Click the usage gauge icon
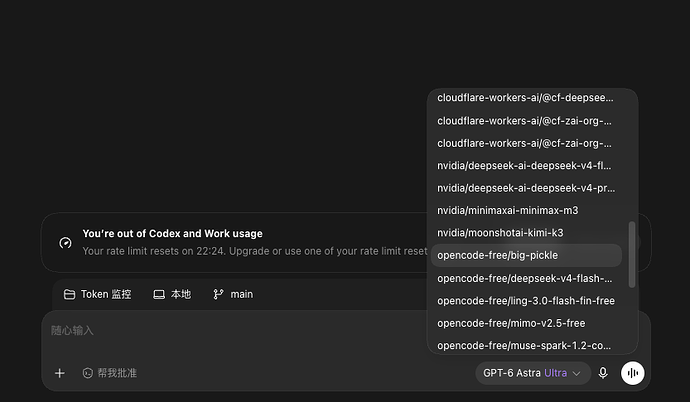The width and height of the screenshot is (690, 402). [66, 243]
